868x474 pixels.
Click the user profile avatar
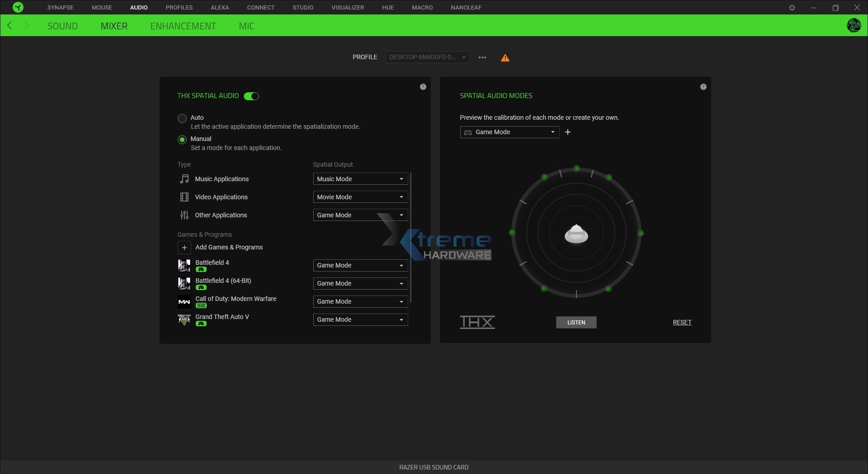pos(854,25)
